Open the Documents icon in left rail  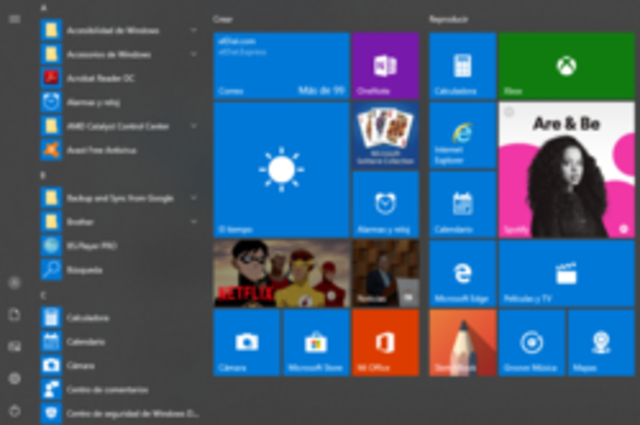coord(15,314)
